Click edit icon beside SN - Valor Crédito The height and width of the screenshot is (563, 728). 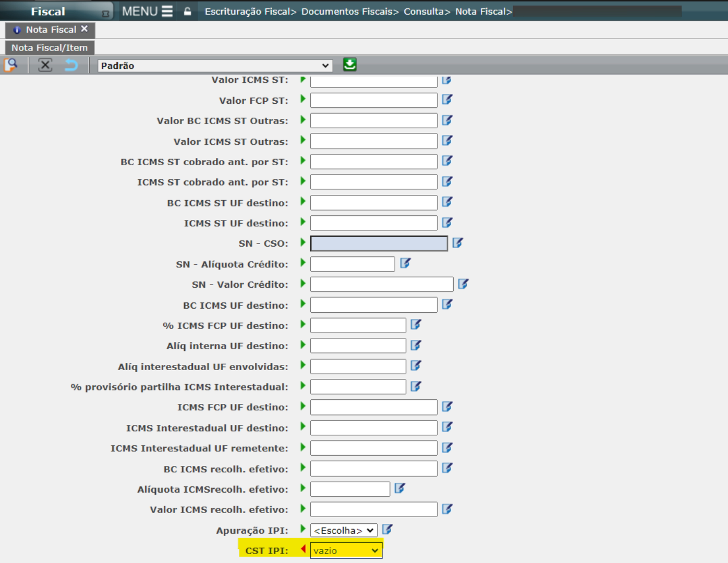coord(463,284)
